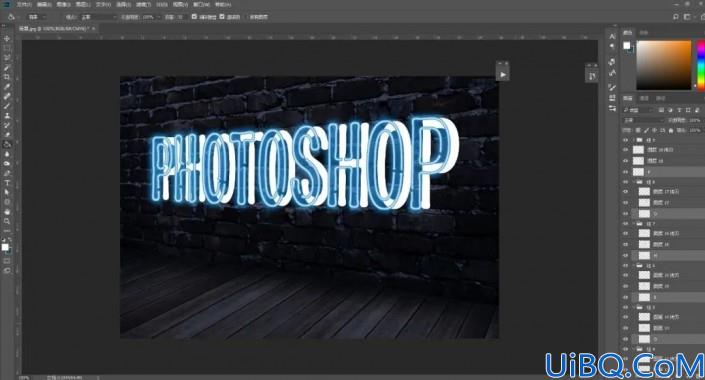Open the Properties panel icon

pos(612,108)
